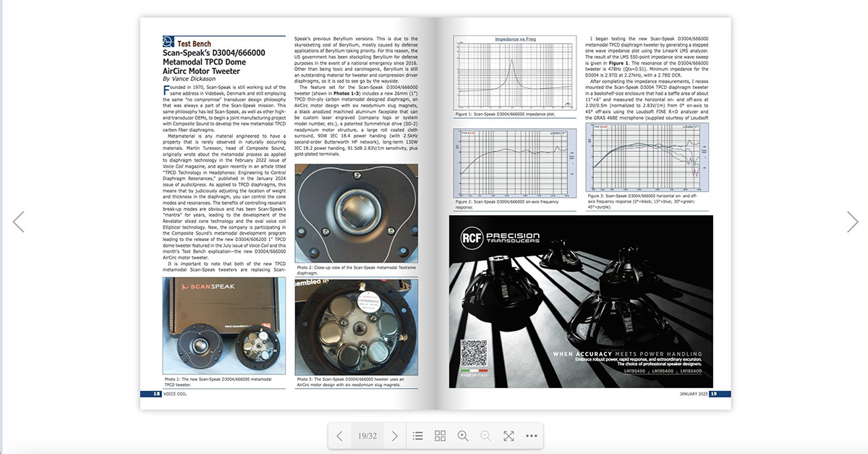This screenshot has width=868, height=454.
Task: Click the Photo 2 diaphragm close-up image
Action: 357,215
